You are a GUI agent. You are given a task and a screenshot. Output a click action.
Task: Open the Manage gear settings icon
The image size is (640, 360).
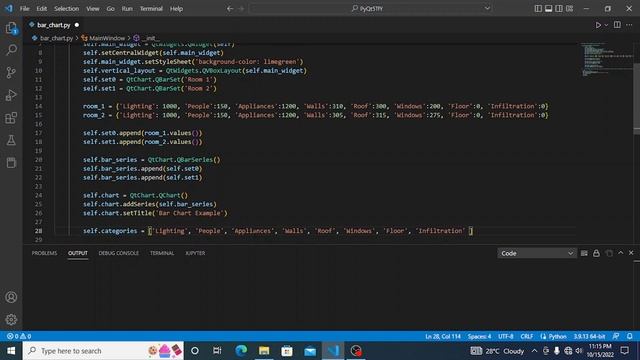pyautogui.click(x=11, y=319)
